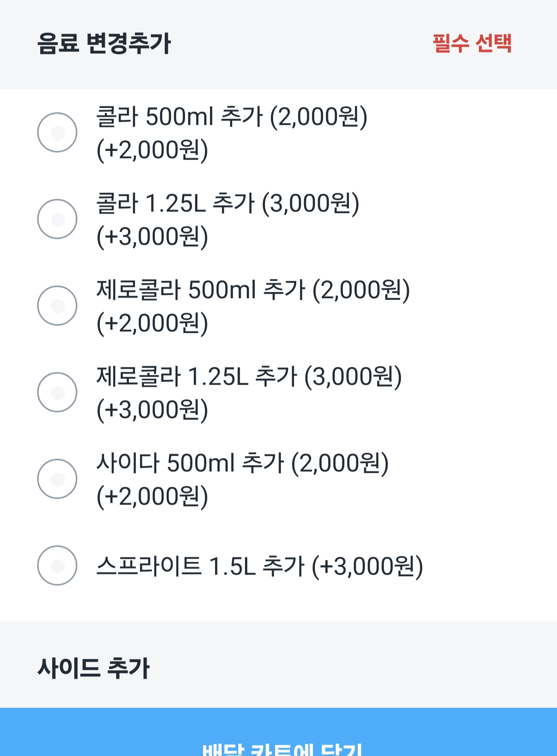557x756 pixels.
Task: Click the (+3,000원) price line under 제로콜라 1.25L
Action: pos(152,410)
